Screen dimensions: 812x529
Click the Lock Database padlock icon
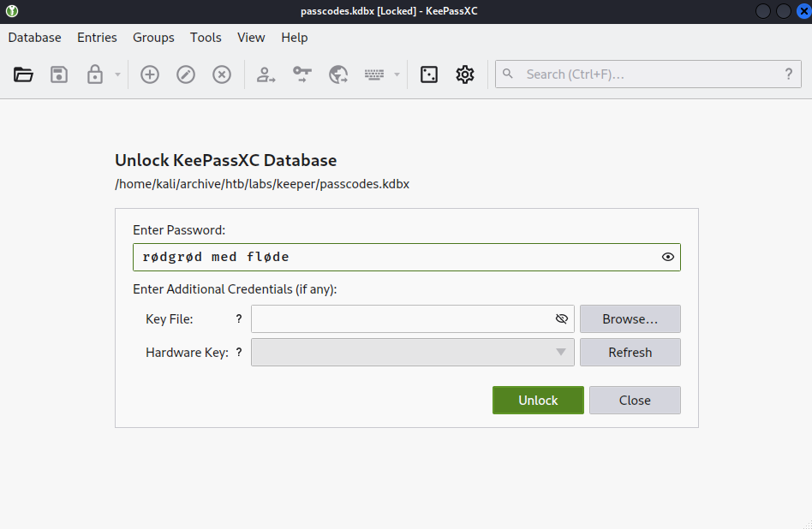tap(95, 74)
